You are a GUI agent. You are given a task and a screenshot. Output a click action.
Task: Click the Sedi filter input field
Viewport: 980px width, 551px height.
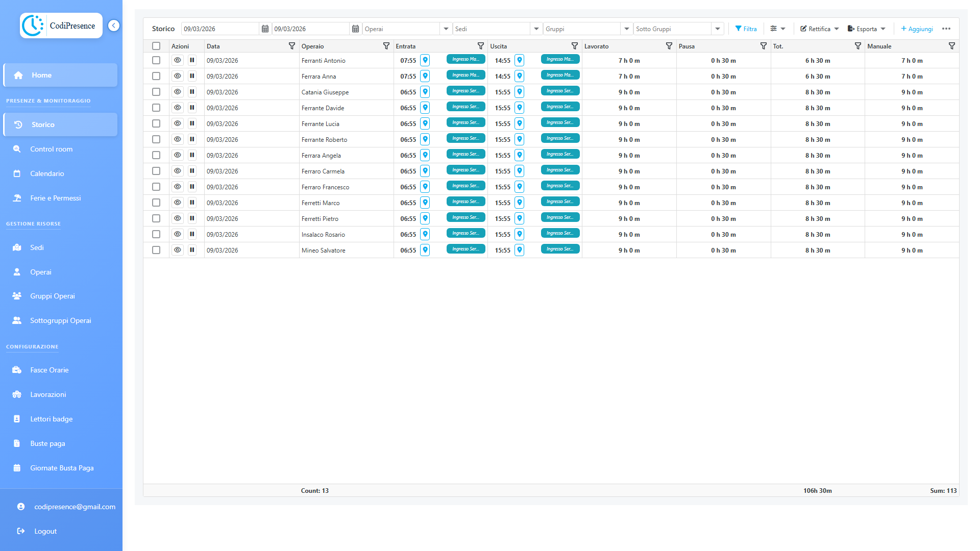coord(491,29)
